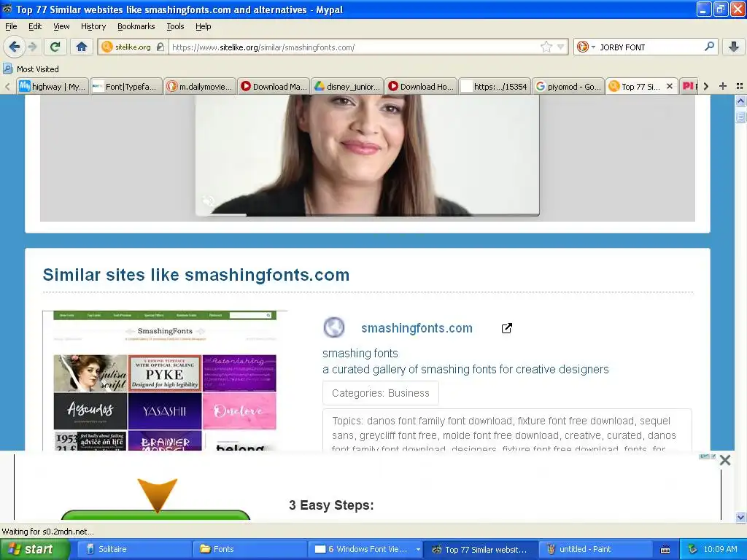The image size is (747, 560).
Task: Click the video ad of the smiling woman
Action: tap(368, 155)
